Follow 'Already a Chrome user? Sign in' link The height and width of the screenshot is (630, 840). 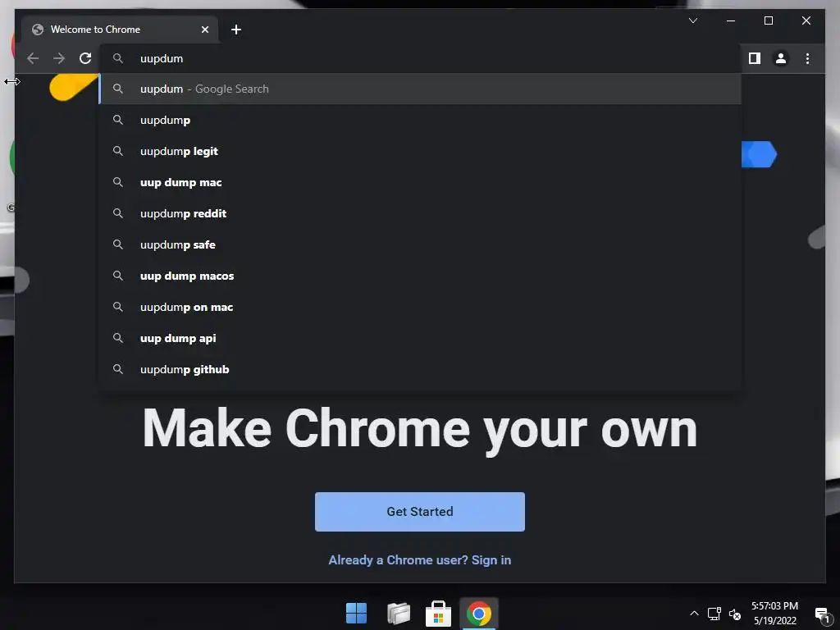click(420, 559)
